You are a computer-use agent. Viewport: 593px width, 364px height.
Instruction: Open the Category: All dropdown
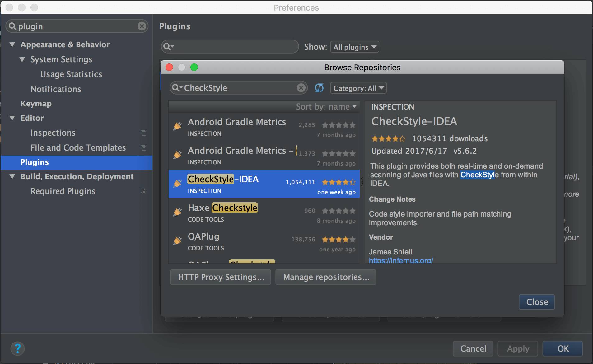(358, 88)
